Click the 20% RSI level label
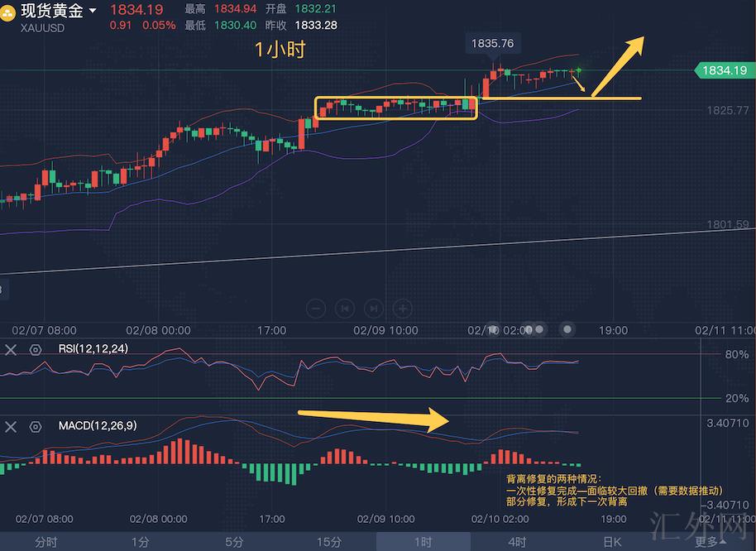756x551 pixels. [737, 398]
